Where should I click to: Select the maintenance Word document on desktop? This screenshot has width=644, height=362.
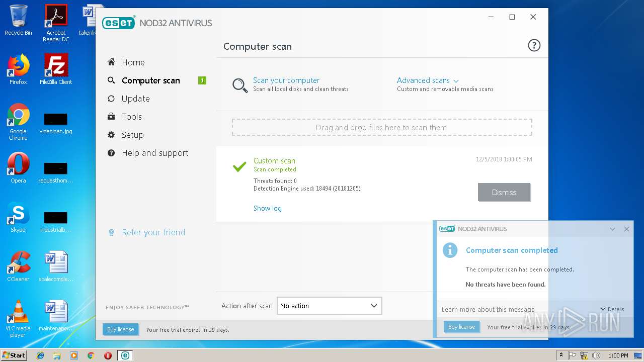(x=56, y=315)
